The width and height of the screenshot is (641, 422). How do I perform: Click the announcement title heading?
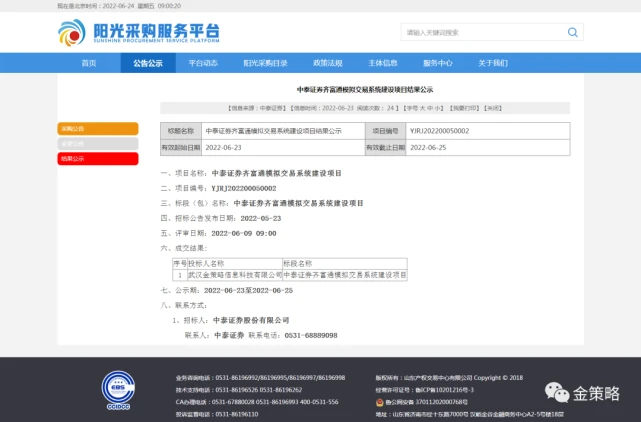(x=365, y=89)
